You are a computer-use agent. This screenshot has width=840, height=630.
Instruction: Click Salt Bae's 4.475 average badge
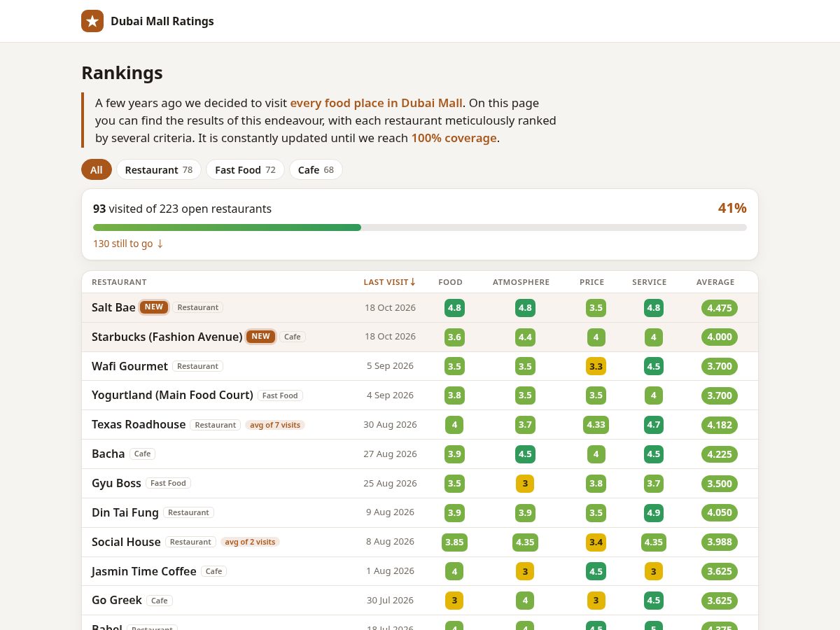(x=720, y=308)
